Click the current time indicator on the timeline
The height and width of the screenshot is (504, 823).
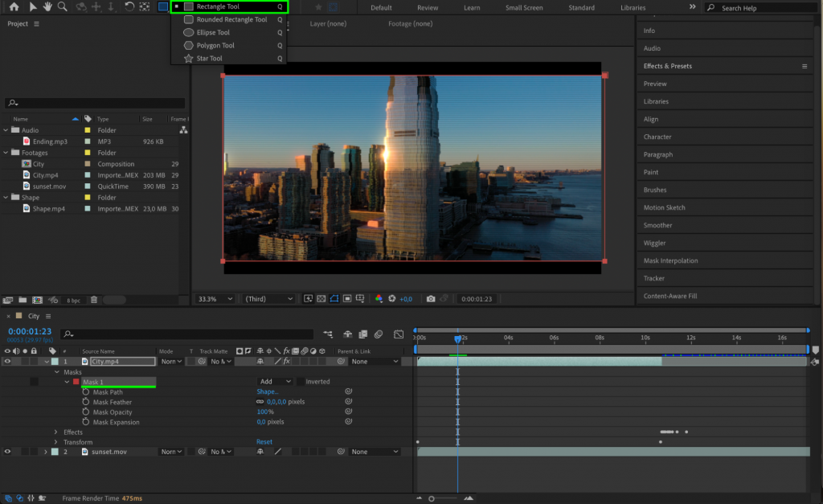tap(458, 338)
